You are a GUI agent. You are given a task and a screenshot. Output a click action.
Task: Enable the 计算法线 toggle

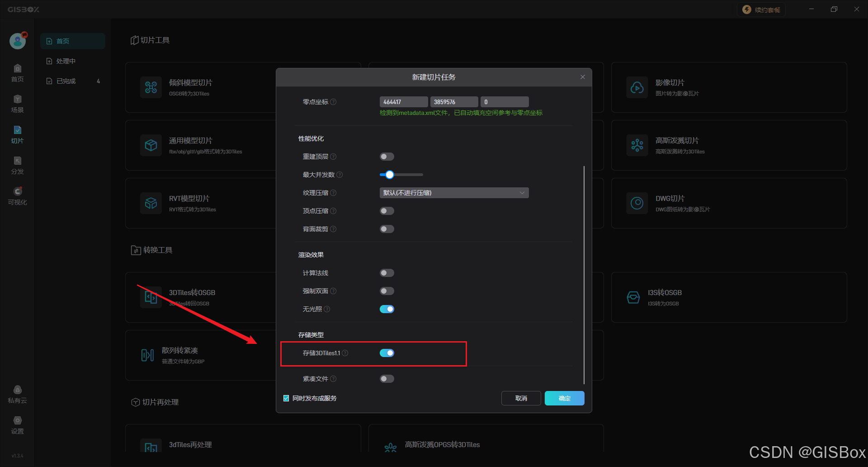(387, 273)
